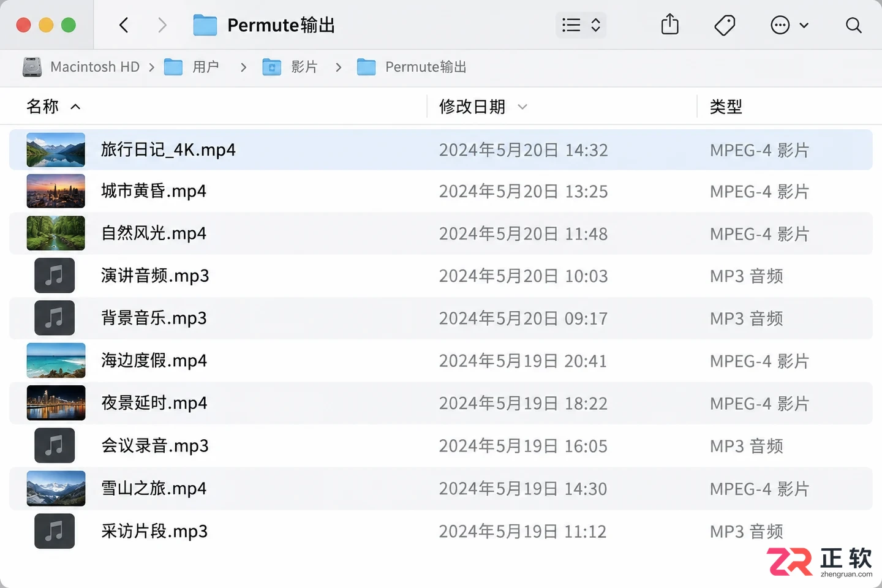The height and width of the screenshot is (588, 882).
Task: Click the Share icon in toolbar
Action: (670, 24)
